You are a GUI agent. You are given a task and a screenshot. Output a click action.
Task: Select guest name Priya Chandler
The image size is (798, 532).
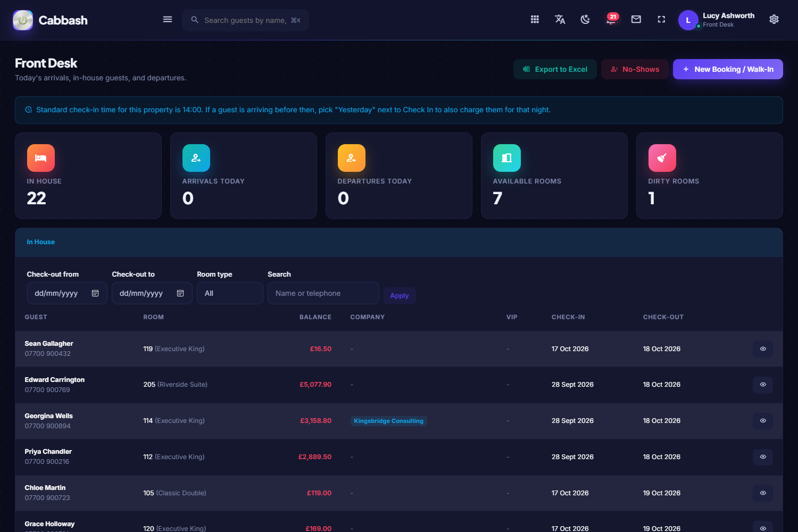coord(48,452)
